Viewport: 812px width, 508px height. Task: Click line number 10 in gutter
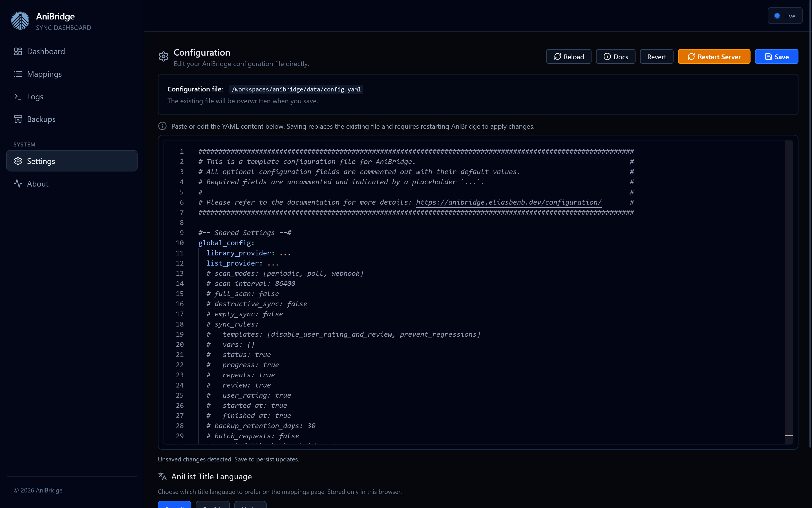tap(180, 243)
